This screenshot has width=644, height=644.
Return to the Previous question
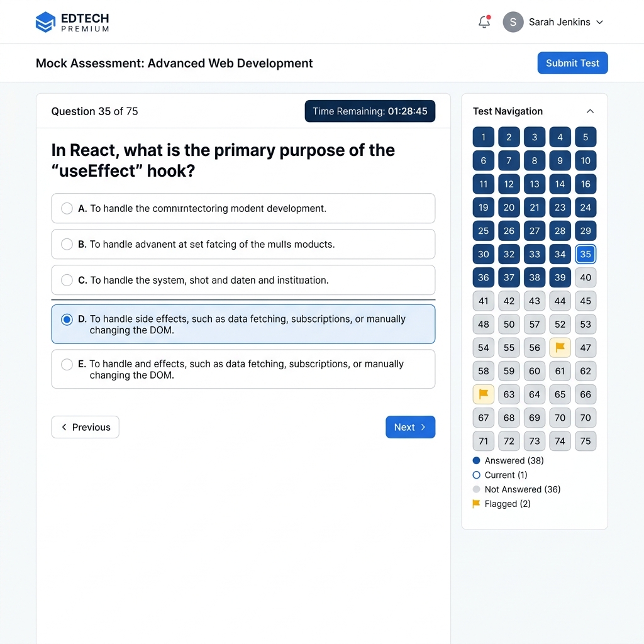86,427
